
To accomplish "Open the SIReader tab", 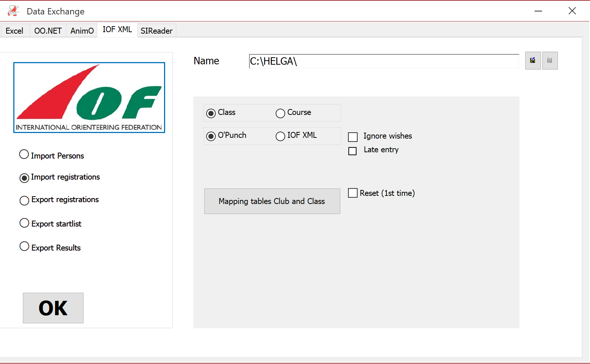I will (x=157, y=31).
